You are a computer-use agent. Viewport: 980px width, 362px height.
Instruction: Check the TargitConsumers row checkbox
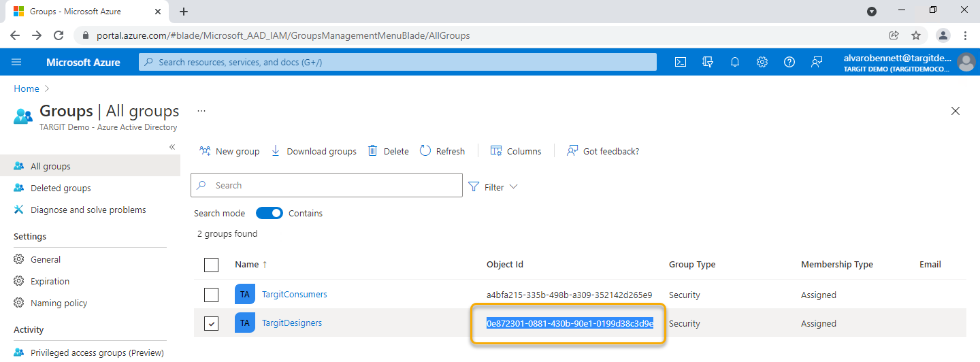click(x=212, y=295)
